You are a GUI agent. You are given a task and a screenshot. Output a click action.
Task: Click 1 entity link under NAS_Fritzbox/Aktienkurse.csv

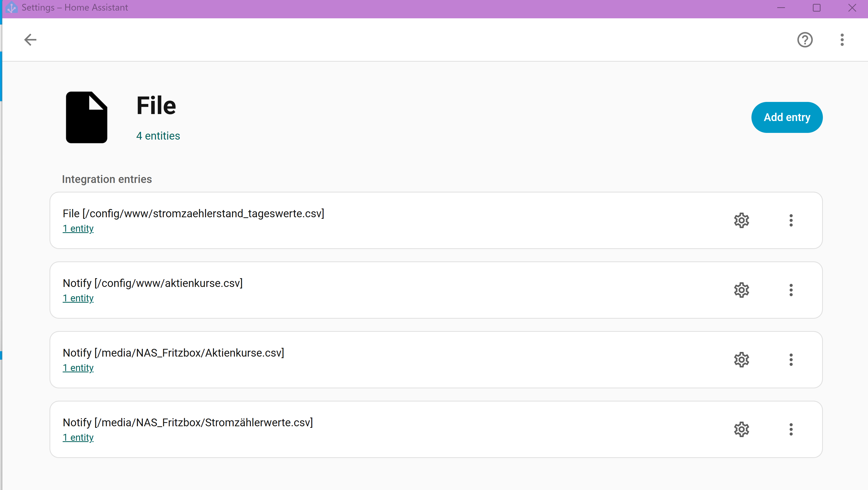point(78,368)
